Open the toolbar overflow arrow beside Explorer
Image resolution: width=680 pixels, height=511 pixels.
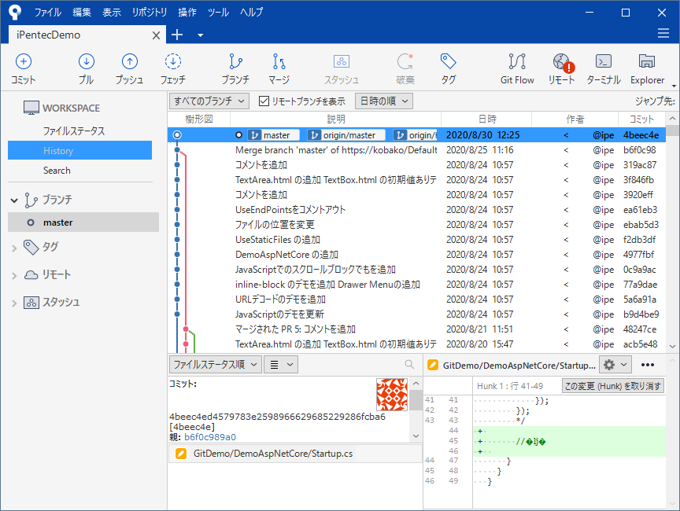point(673,85)
